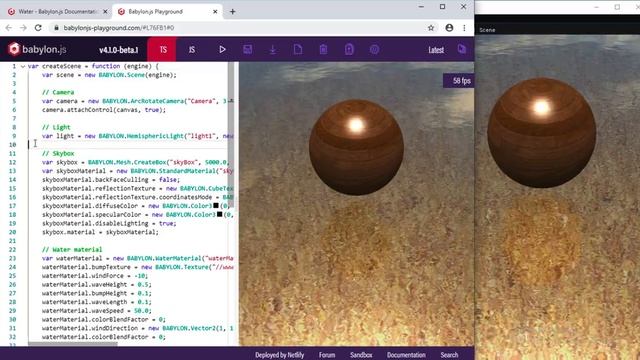Viewport: 640px width, 360px height.
Task: Click 'waterMaterial.waveLength' line 28
Action: click(96, 302)
